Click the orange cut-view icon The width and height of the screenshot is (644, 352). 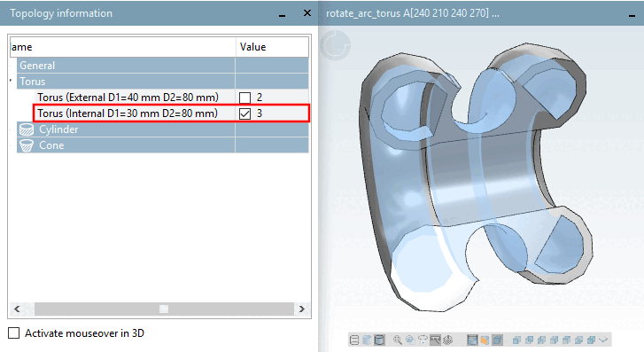point(485,340)
